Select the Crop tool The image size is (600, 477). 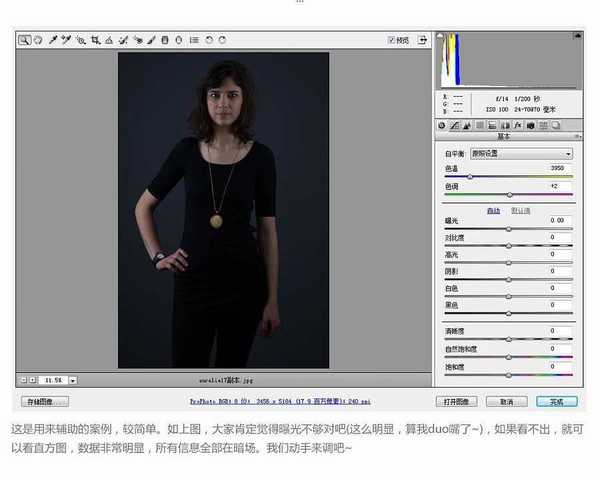95,40
